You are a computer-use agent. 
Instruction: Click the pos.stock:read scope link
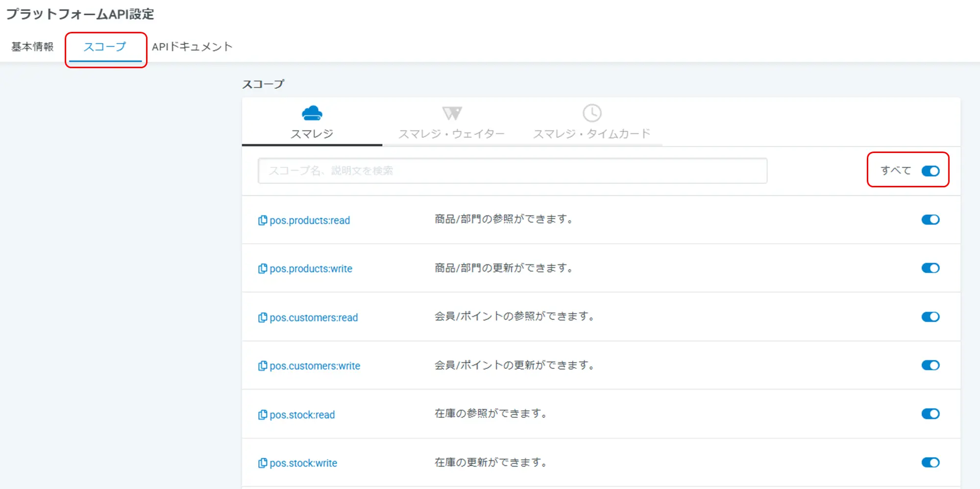click(x=302, y=414)
